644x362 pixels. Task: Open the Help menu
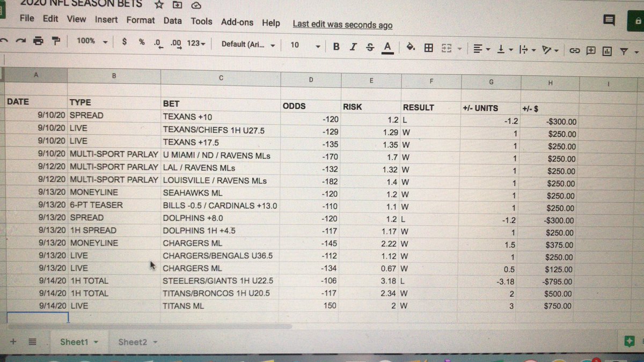pos(271,23)
